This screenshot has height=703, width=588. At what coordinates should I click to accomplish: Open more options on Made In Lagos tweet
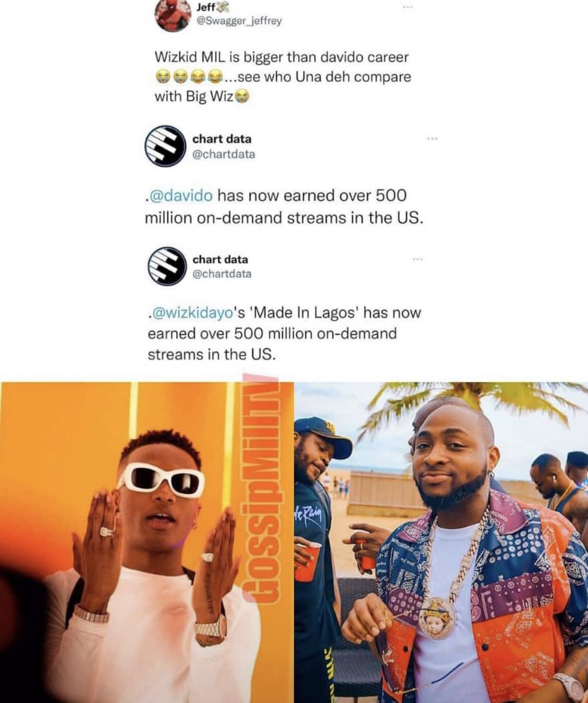tap(417, 258)
